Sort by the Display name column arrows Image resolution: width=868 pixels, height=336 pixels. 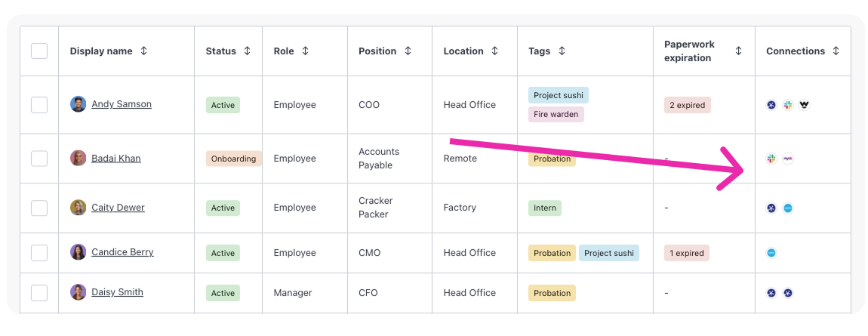144,51
